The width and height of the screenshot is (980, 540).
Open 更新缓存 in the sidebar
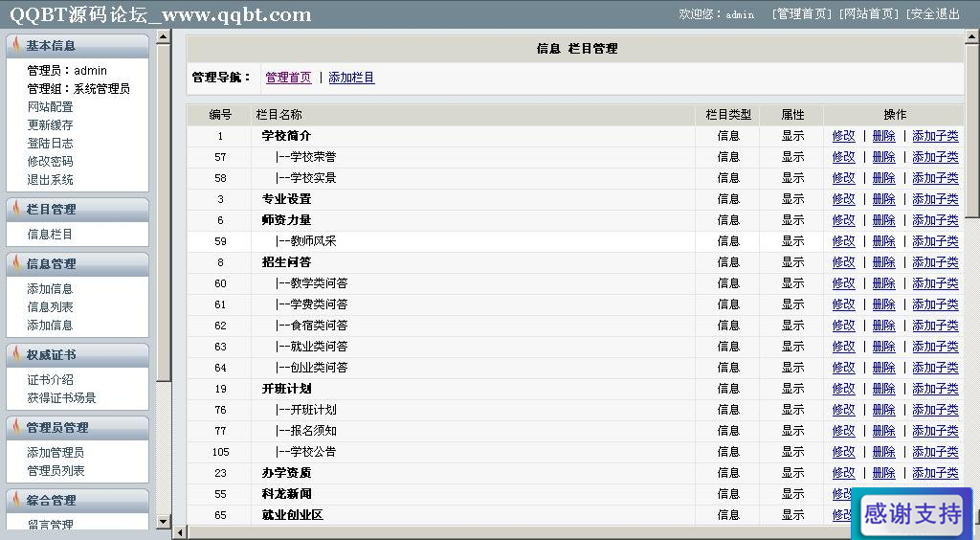(50, 125)
